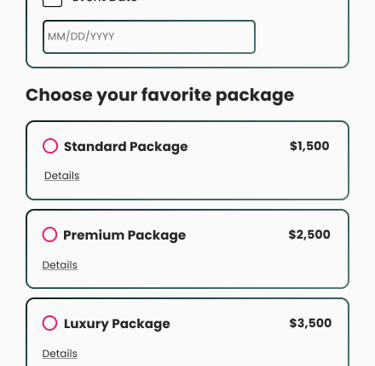Show Details beneath Luxury Package
This screenshot has width=375, height=366.
[x=60, y=354]
